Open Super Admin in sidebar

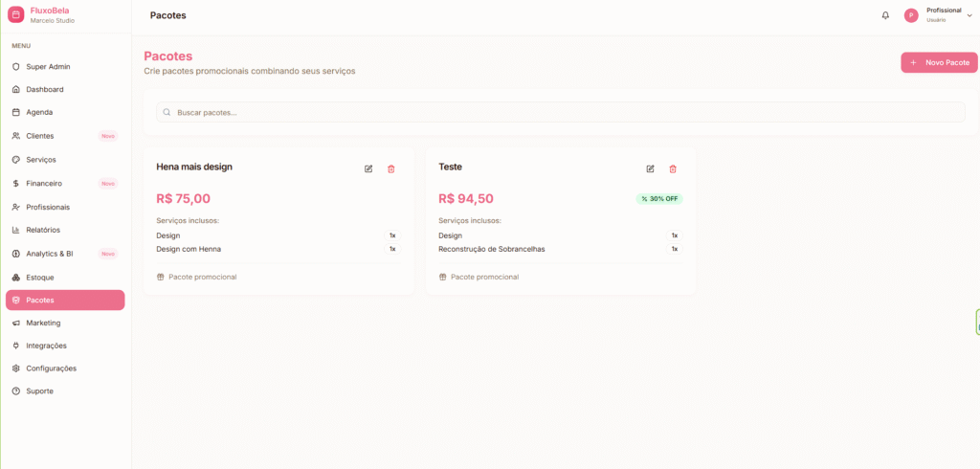click(48, 67)
